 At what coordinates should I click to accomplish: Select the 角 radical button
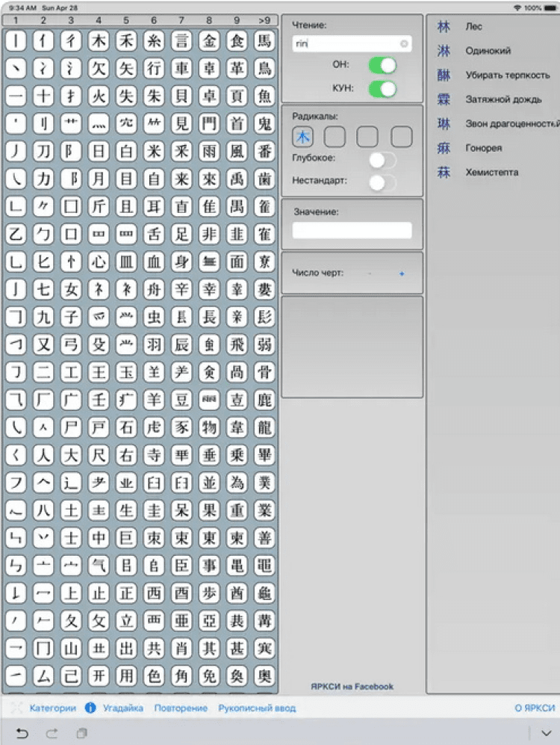(x=181, y=676)
